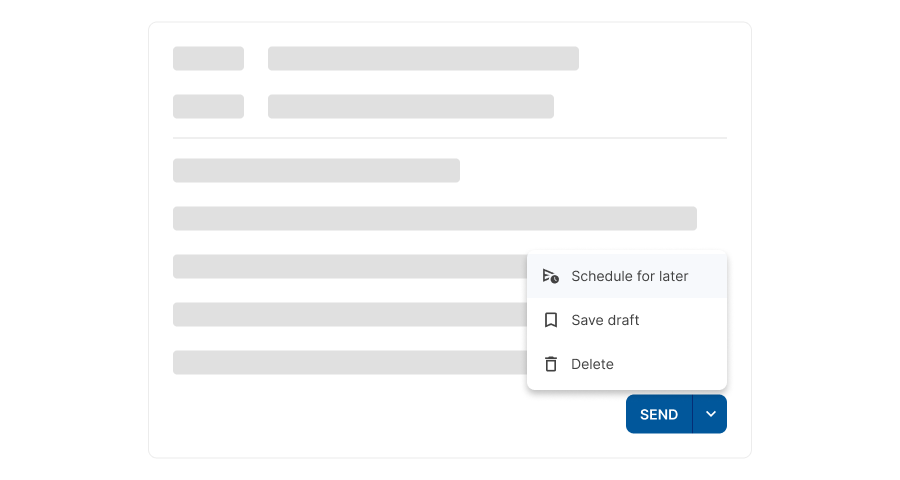Click the short first body line below divider

click(316, 170)
